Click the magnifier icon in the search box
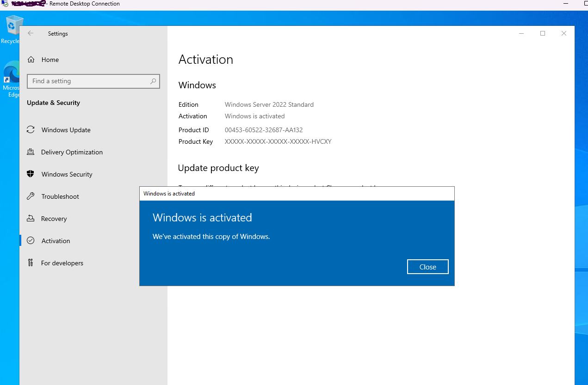The width and height of the screenshot is (588, 385). tap(153, 81)
